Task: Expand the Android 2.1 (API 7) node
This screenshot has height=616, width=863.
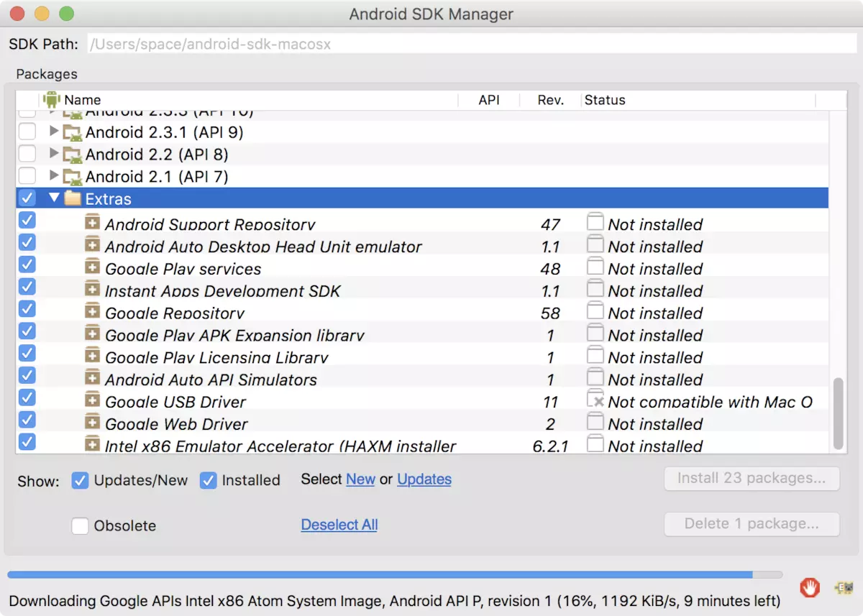Action: click(54, 176)
